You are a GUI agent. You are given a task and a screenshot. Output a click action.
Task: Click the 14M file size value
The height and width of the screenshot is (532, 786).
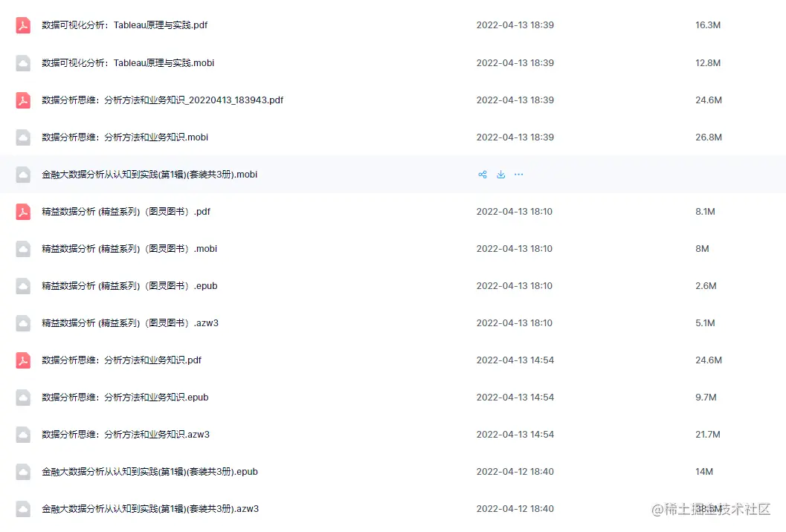pos(703,471)
